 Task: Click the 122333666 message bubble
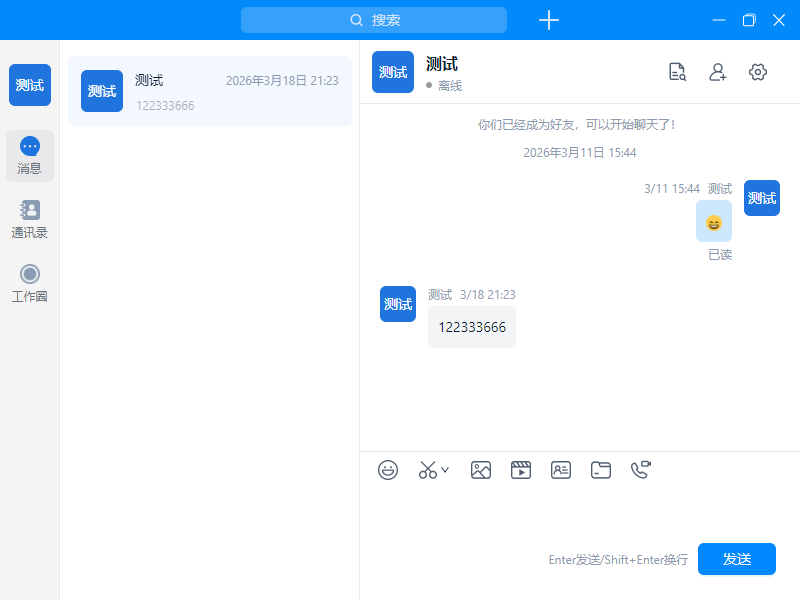[472, 327]
